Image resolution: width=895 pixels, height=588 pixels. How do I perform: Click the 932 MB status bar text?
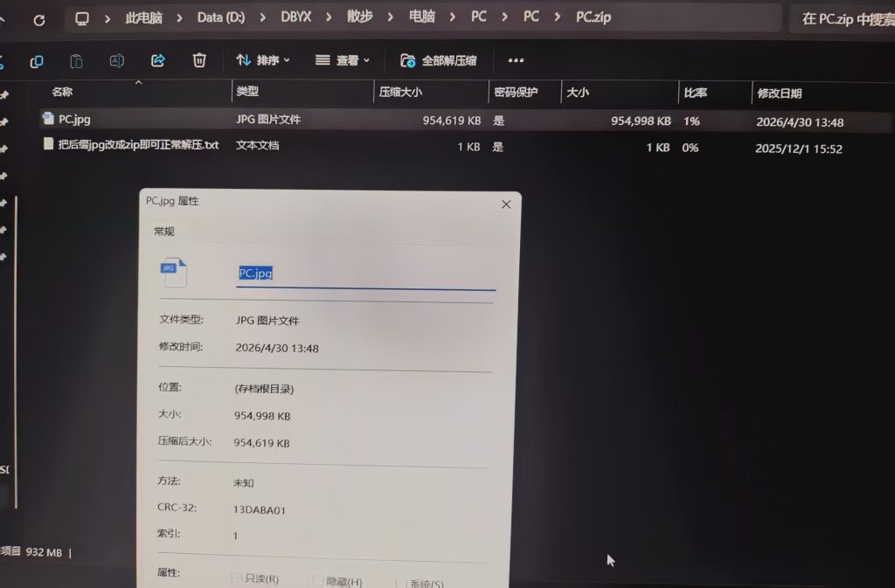click(x=44, y=552)
